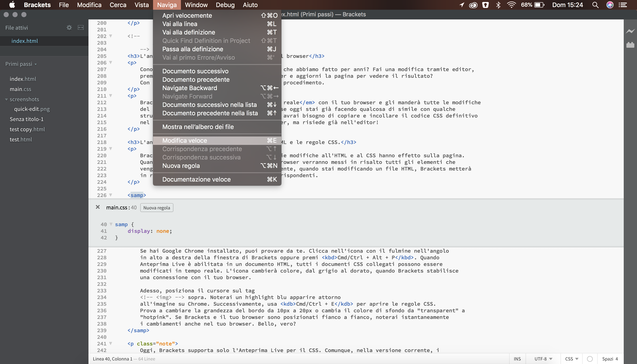Viewport: 637px width, 364px height.
Task: Click the working files gear icon
Action: tap(69, 28)
